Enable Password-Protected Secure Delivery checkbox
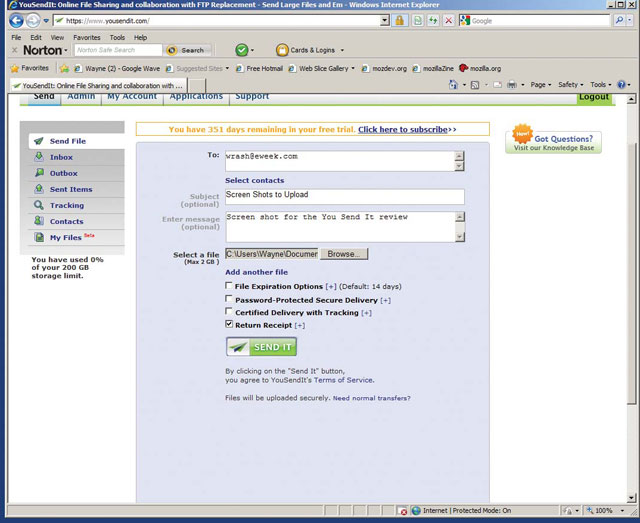Viewport: 640px width, 523px height. [229, 299]
